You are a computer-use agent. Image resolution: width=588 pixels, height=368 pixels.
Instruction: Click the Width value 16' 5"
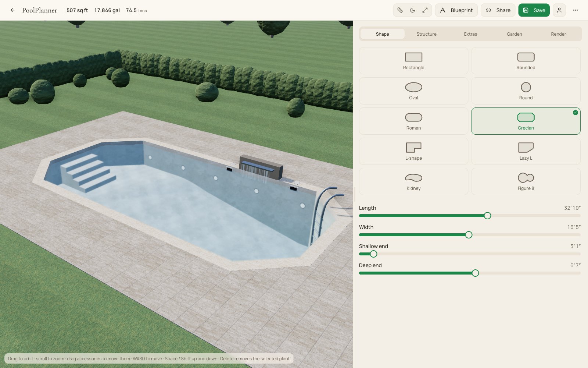[574, 227]
